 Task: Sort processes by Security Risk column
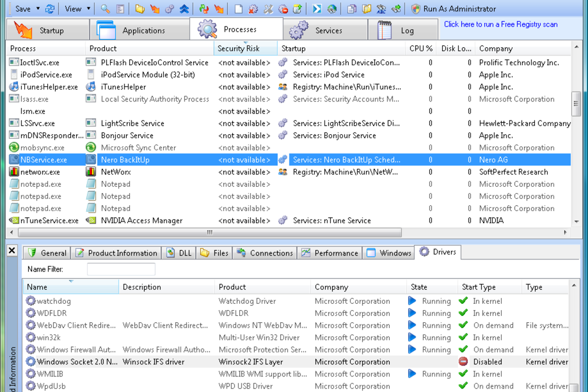pyautogui.click(x=245, y=48)
